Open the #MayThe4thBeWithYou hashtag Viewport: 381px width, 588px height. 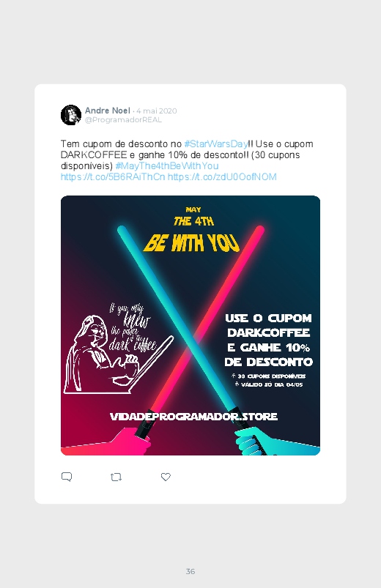pyautogui.click(x=167, y=165)
